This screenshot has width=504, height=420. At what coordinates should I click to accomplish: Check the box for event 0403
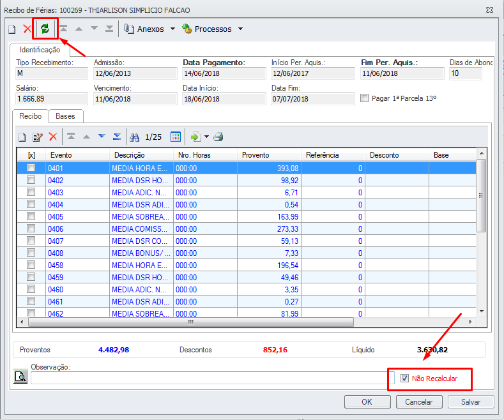(31, 192)
